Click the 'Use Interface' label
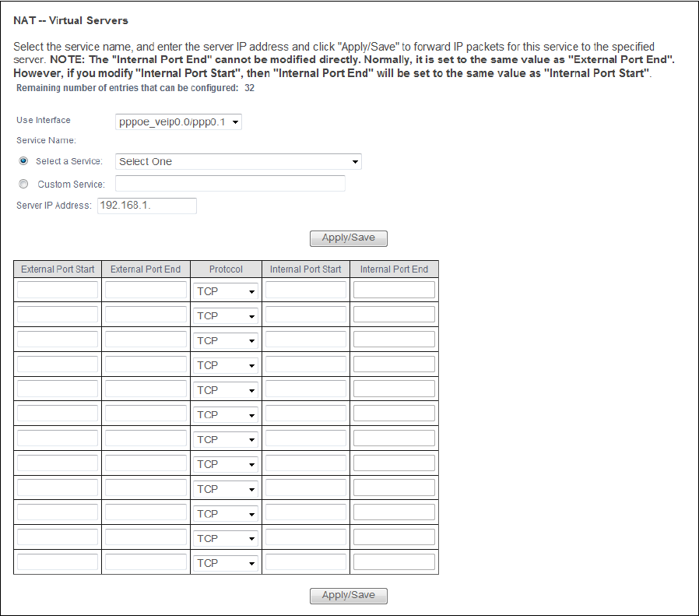 click(44, 120)
